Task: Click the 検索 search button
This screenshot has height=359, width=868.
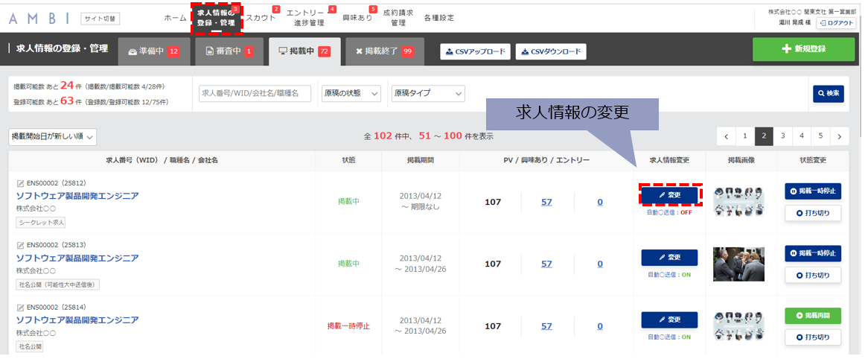Action: [828, 94]
